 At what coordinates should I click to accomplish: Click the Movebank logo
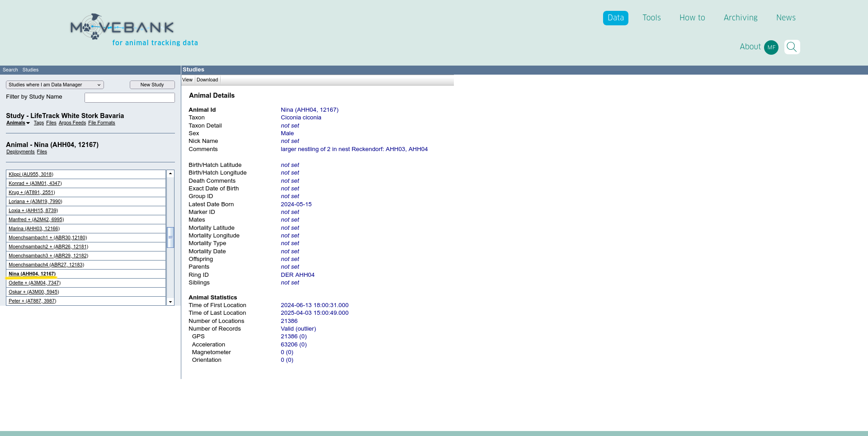click(122, 27)
